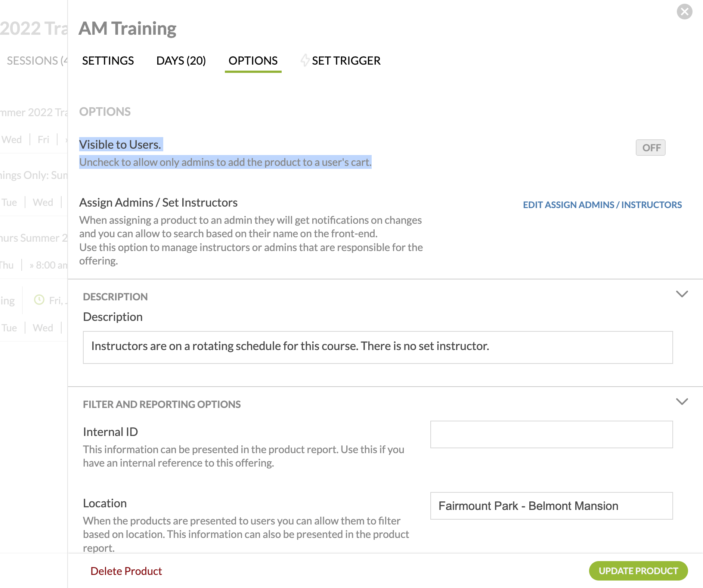Screen dimensions: 703x588
Task: Click Assign Admins / Set Instructors heading
Action: (x=158, y=202)
